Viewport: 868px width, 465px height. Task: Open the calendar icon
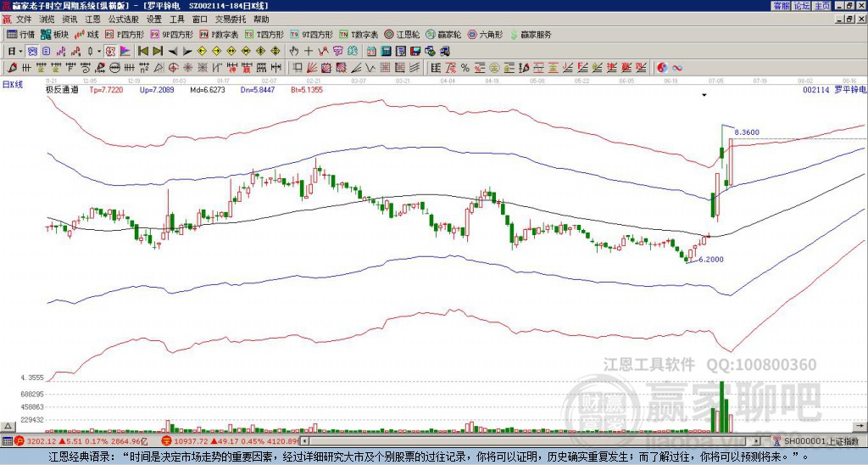(x=371, y=52)
